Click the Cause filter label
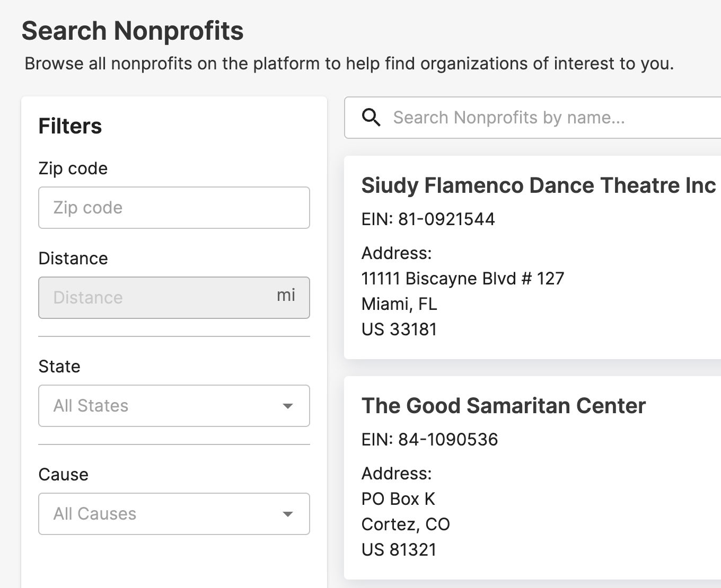This screenshot has width=721, height=588. click(x=63, y=475)
